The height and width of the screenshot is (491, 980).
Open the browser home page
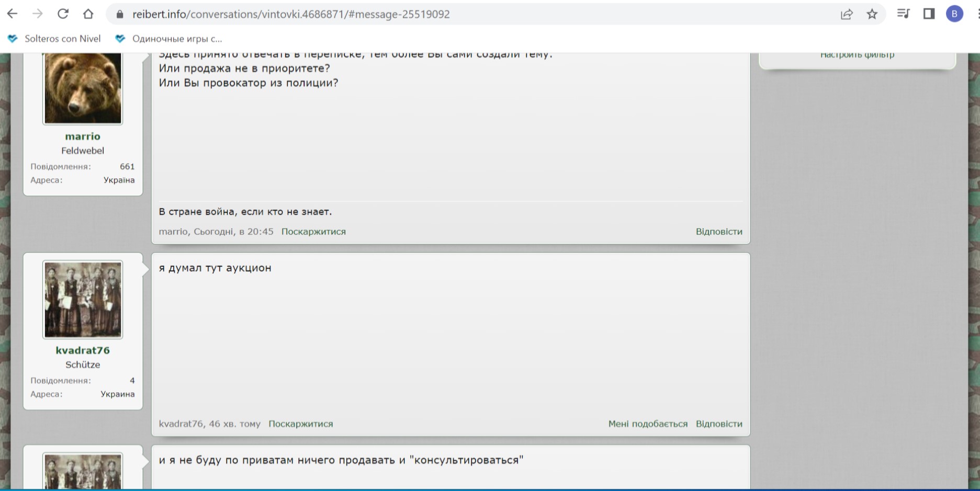pyautogui.click(x=88, y=14)
